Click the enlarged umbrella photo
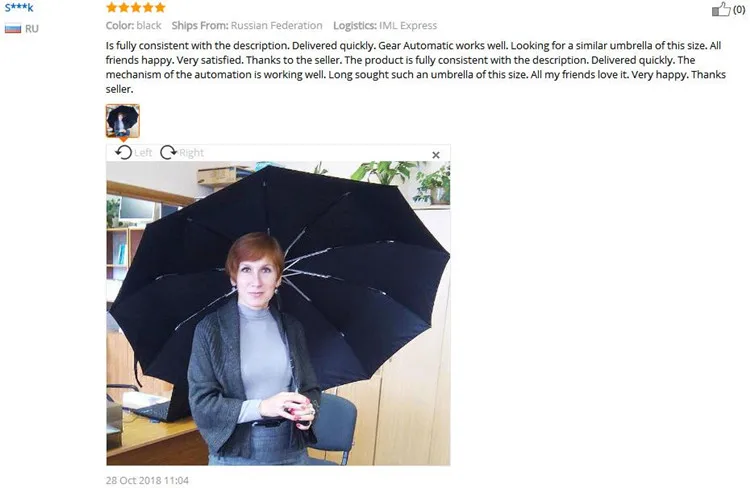The width and height of the screenshot is (750, 488). point(278,313)
